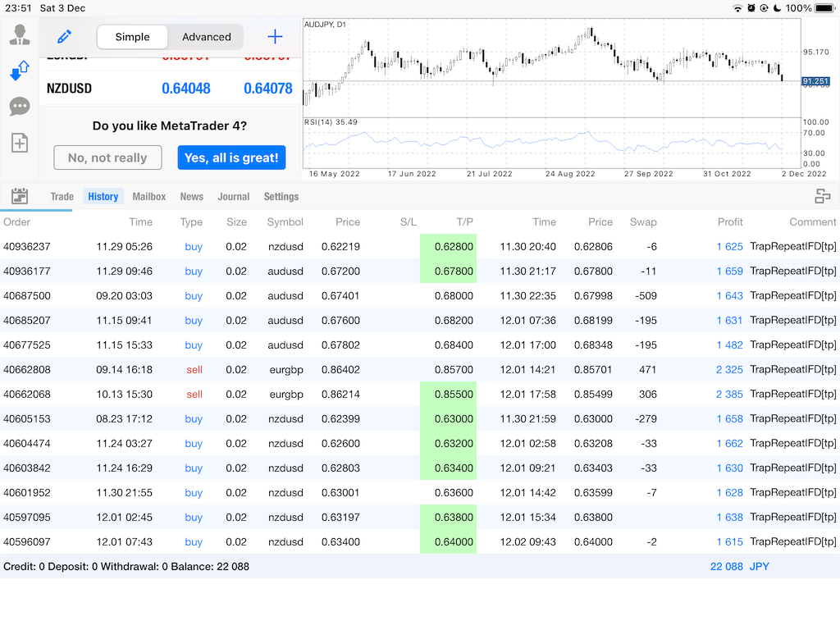Open the News tab
The image size is (840, 630).
coord(192,197)
